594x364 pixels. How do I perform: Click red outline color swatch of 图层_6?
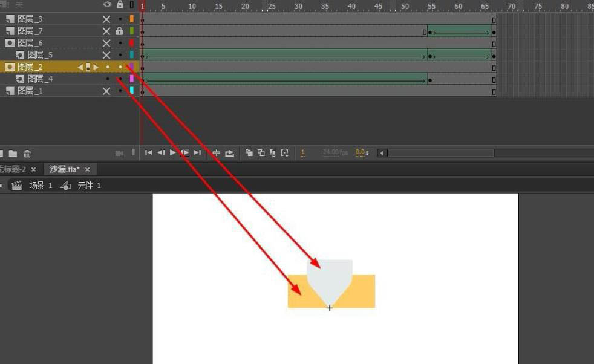click(131, 43)
